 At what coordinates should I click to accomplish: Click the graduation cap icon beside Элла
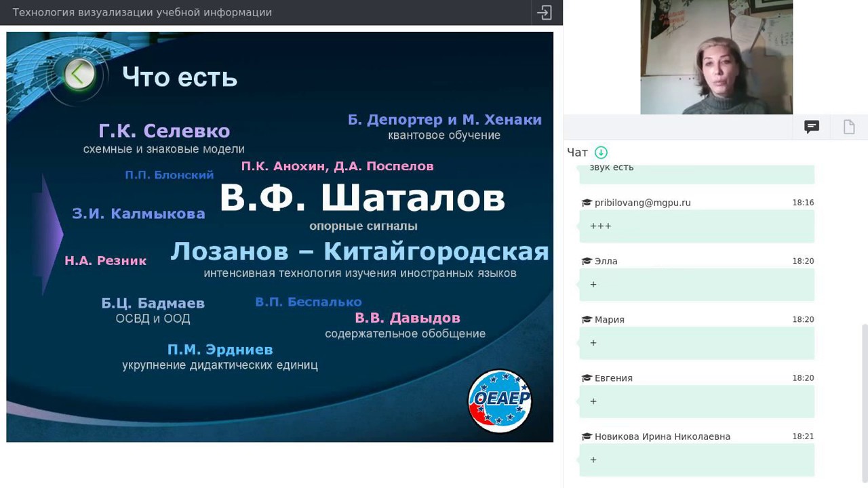pos(587,261)
